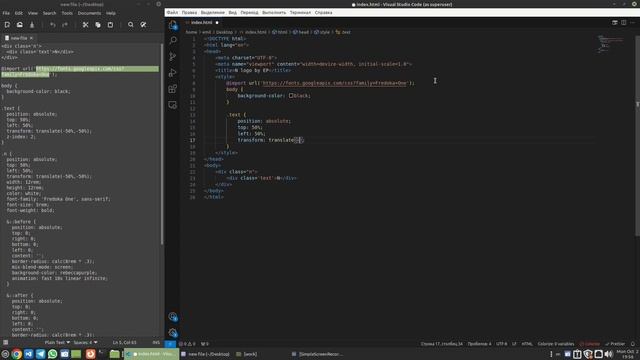Viewport: 640px width, 360px height.
Task: Open the Documents menu in text editor
Action: point(89,13)
